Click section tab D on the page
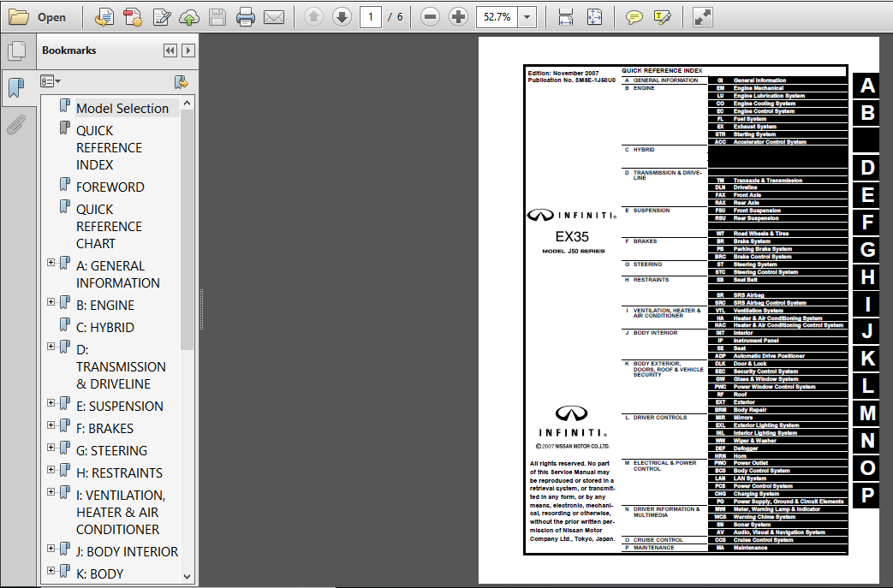893x588 pixels. tap(866, 168)
